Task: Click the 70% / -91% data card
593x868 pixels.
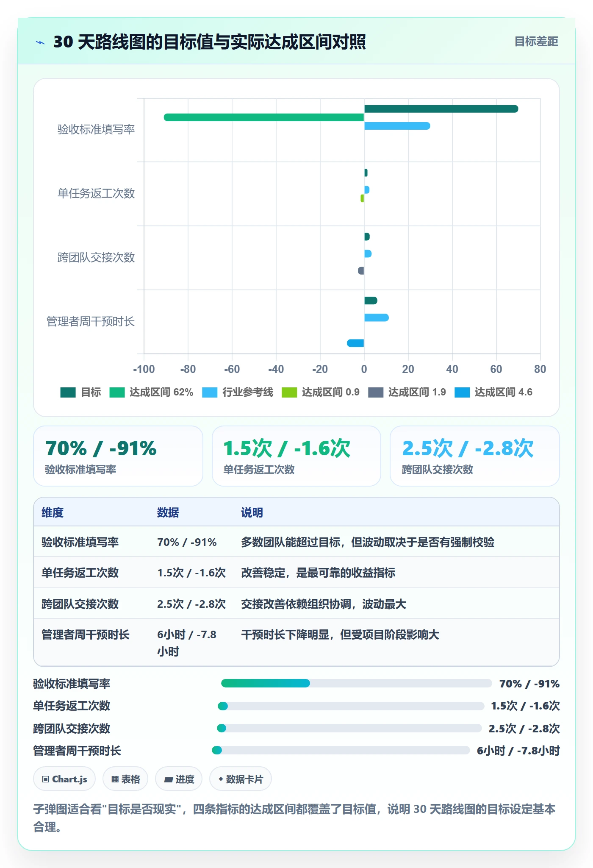Action: click(118, 456)
